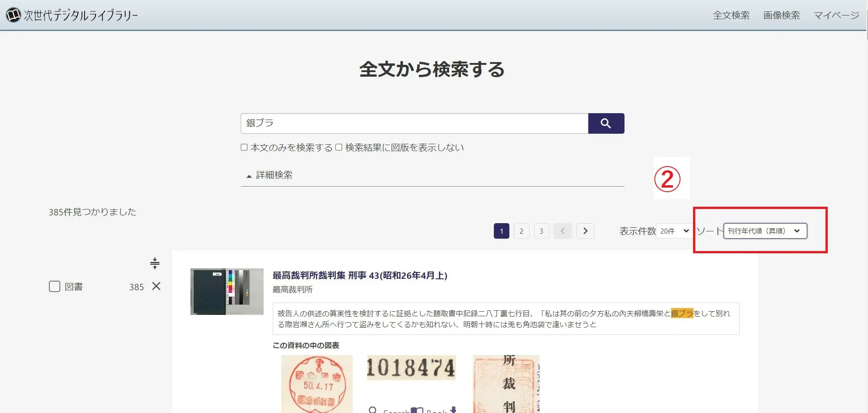Go to next results page arrow

click(585, 231)
